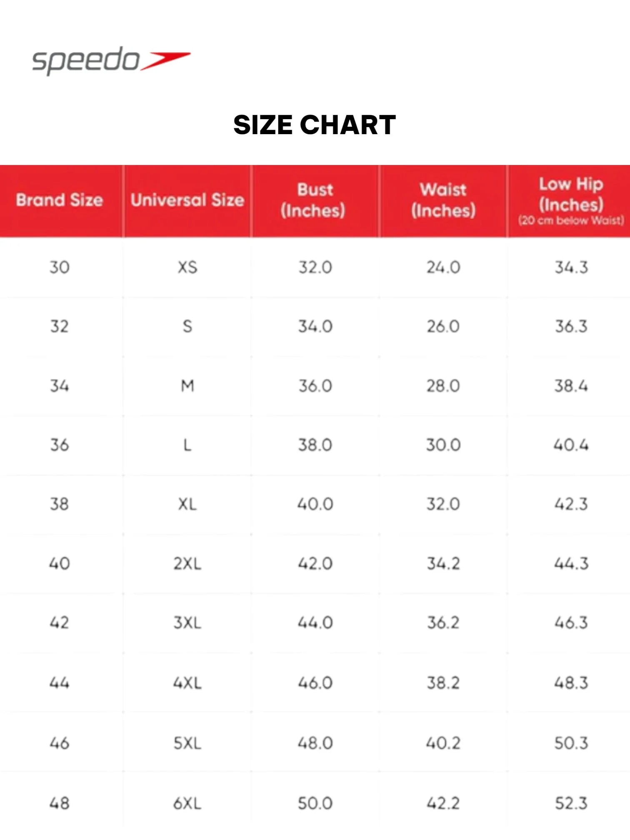The image size is (630, 840).
Task: Click the Brand Size column header
Action: click(60, 200)
